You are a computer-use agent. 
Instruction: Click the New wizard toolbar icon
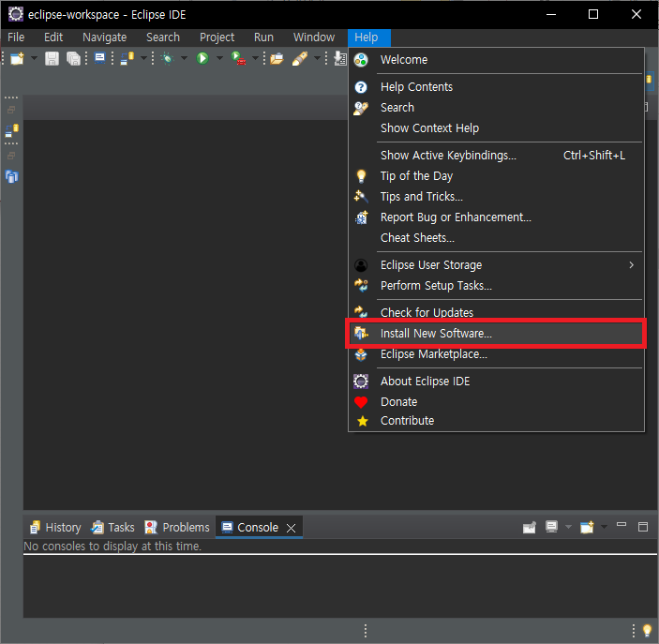pos(17,58)
